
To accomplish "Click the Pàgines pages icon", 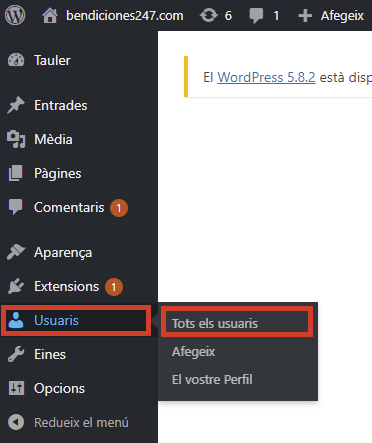I will 16,173.
